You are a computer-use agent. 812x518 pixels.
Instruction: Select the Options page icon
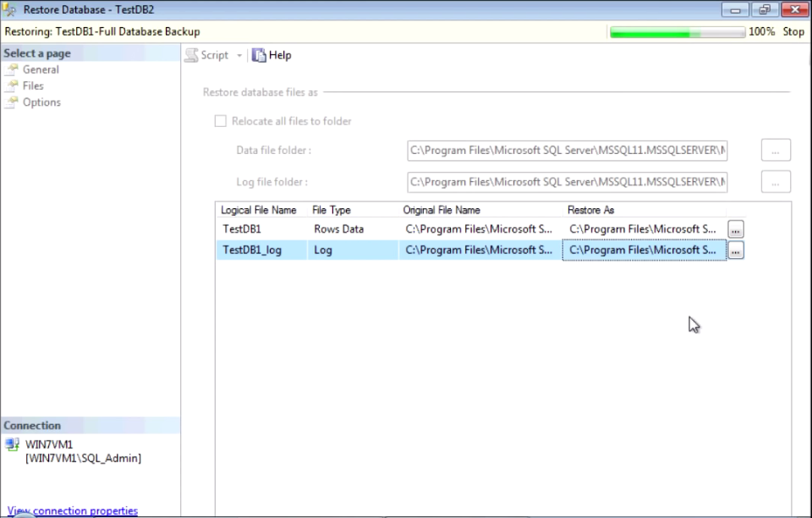[x=12, y=102]
